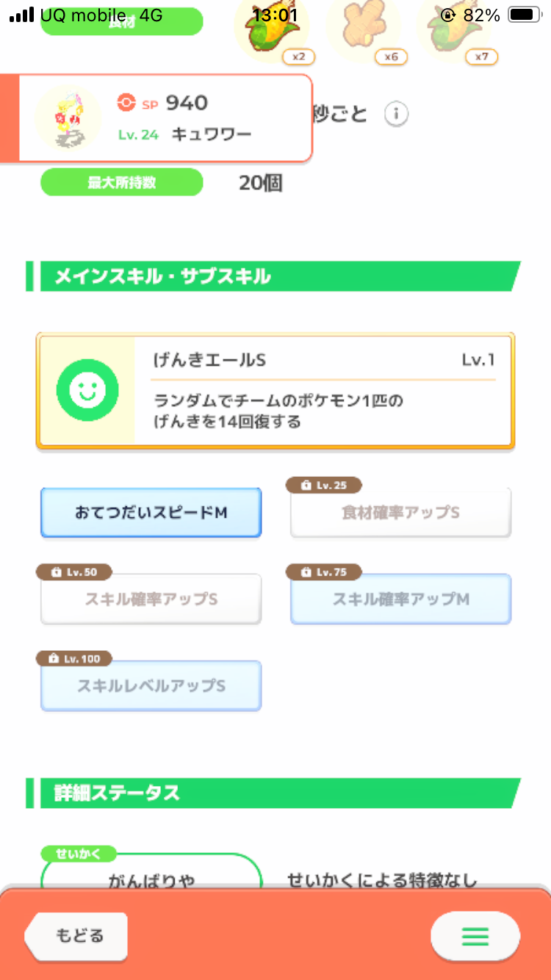Tap the 最大所持数 green label
The width and height of the screenshot is (551, 980).
pos(121,182)
